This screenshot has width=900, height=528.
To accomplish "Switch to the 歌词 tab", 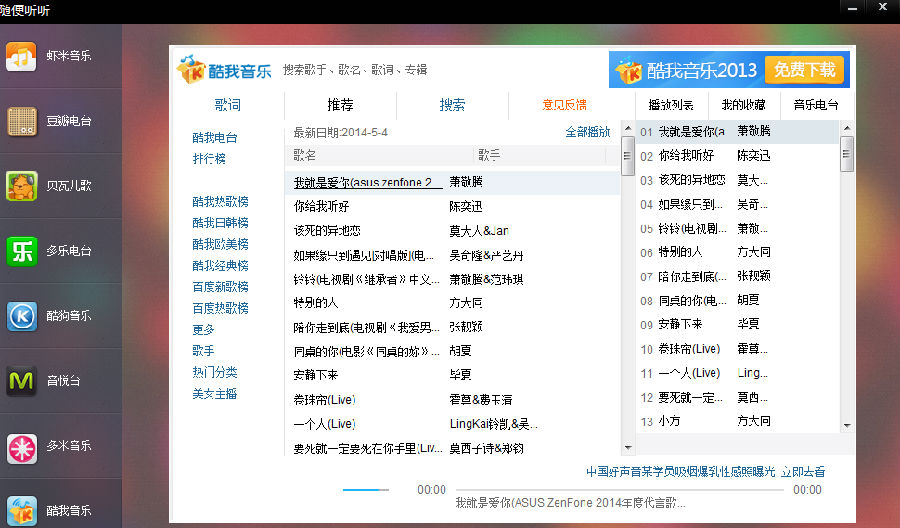I will (227, 105).
